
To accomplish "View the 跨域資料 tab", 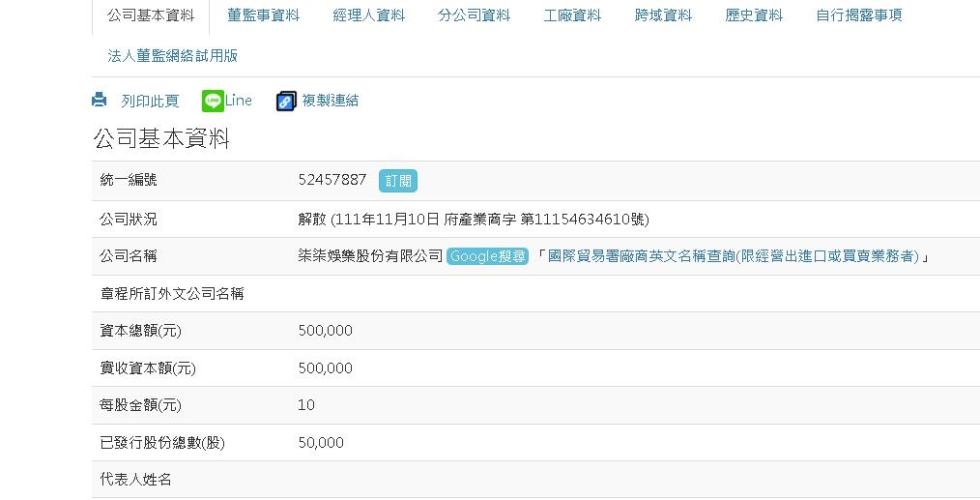I will coord(663,15).
